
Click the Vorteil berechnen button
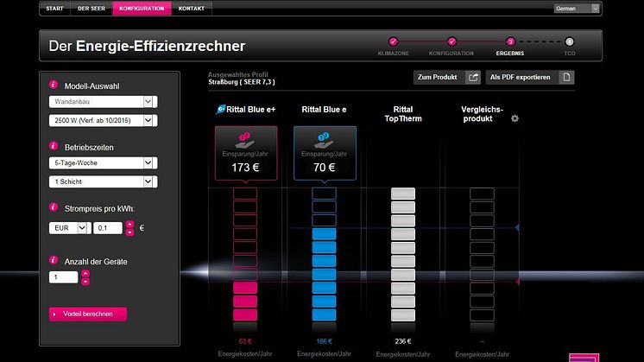88,314
